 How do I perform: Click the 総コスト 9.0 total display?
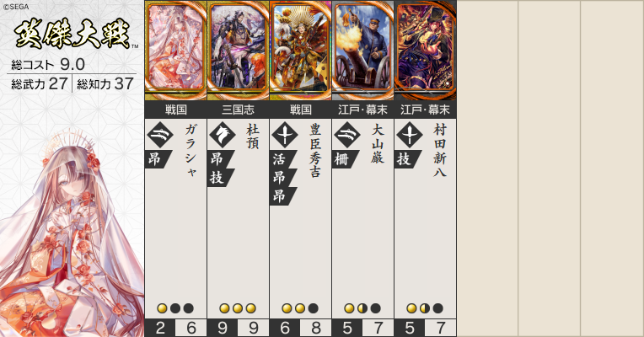pos(48,64)
